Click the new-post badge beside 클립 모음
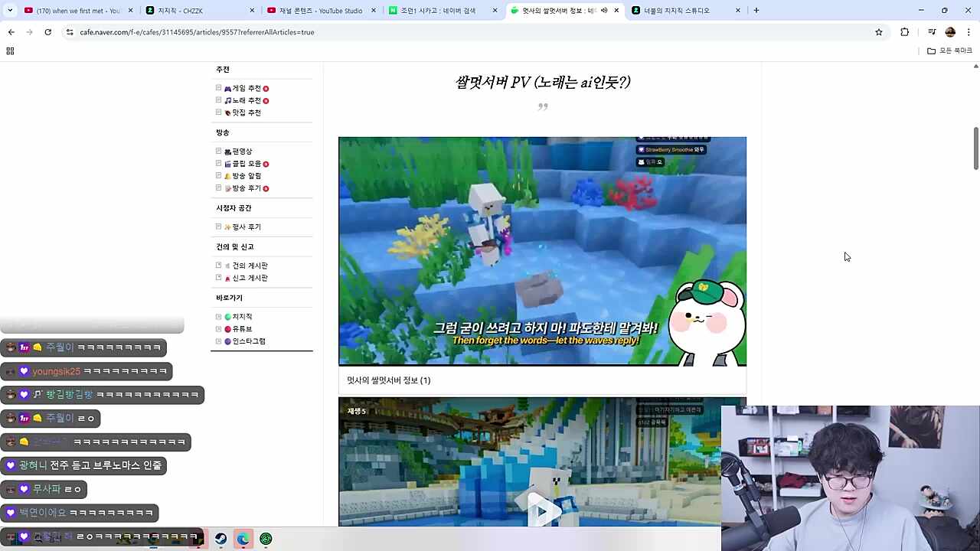 266,164
